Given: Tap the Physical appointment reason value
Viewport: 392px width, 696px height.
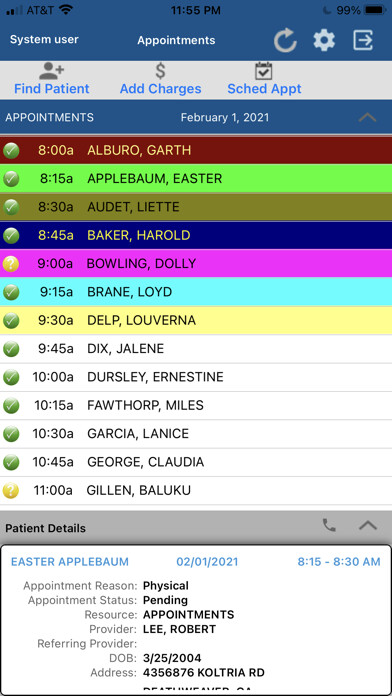Looking at the screenshot, I should coord(166,586).
